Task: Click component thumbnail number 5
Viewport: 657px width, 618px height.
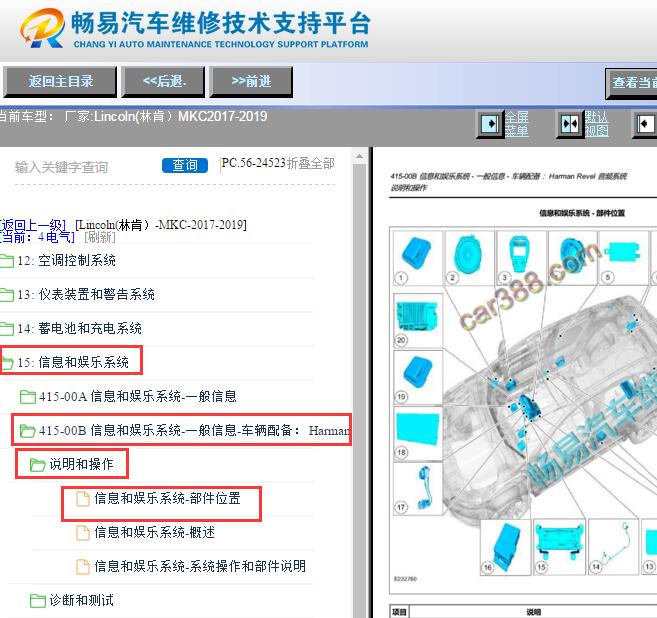Action: pos(624,258)
